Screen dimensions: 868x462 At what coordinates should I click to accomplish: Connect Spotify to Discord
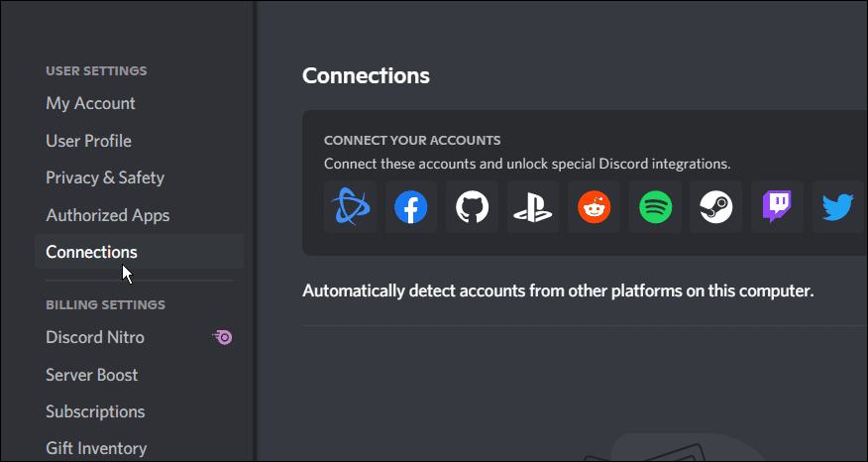coord(655,207)
